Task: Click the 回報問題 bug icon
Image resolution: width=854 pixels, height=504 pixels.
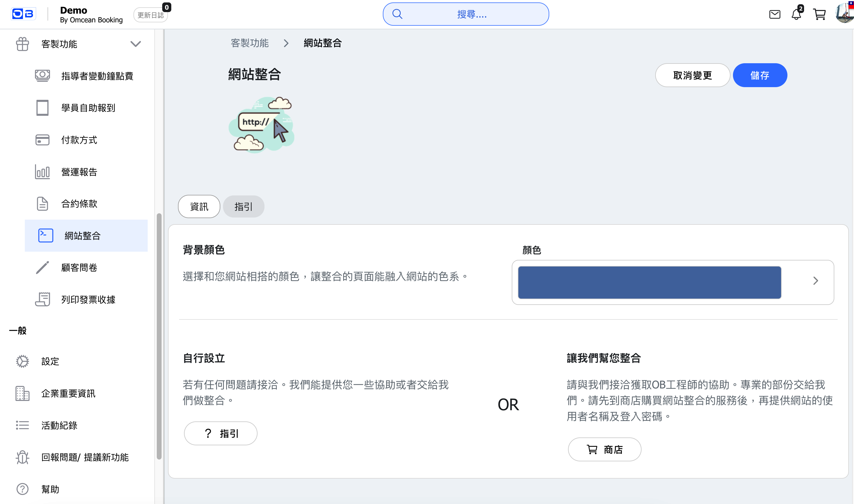Action: (x=22, y=457)
